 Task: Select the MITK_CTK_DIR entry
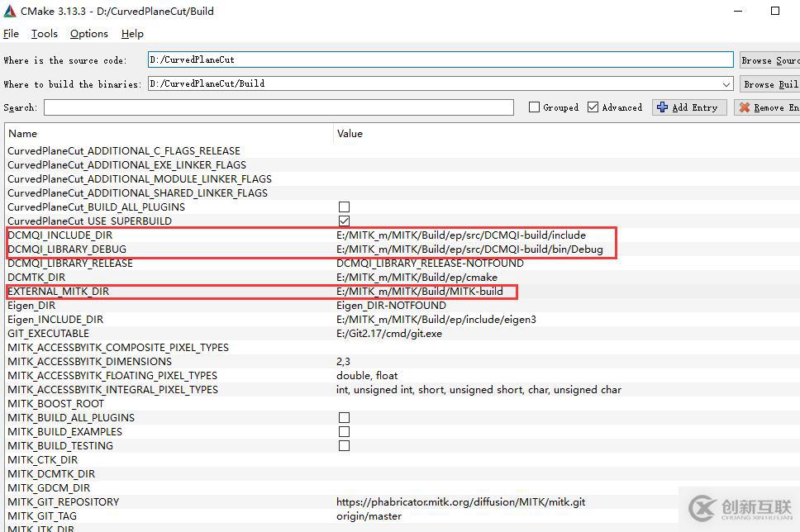[42, 460]
